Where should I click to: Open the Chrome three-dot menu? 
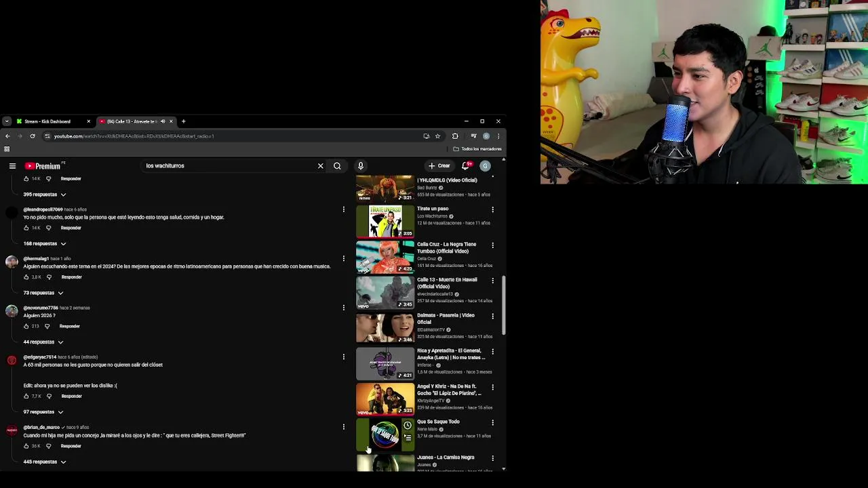click(498, 136)
